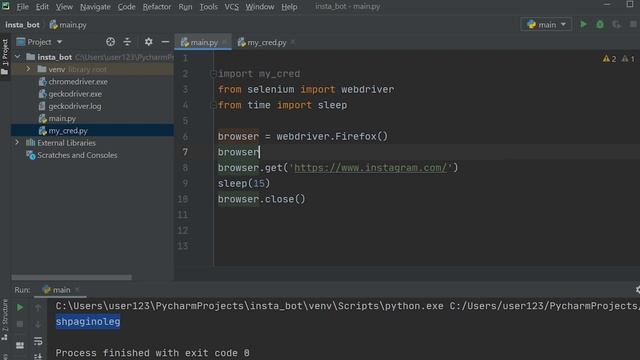Viewport: 640px width, 360px height.
Task: Close the main.py editor tab
Action: (x=224, y=42)
